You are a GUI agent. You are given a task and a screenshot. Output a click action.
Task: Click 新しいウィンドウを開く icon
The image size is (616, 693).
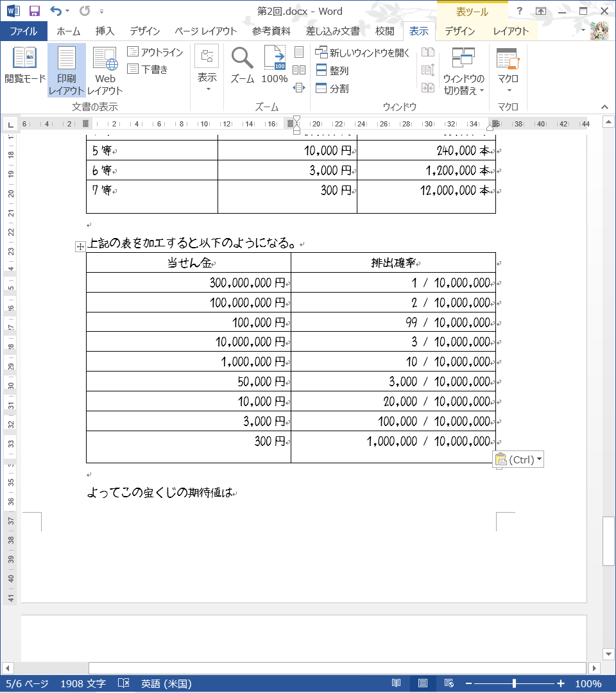pyautogui.click(x=321, y=53)
